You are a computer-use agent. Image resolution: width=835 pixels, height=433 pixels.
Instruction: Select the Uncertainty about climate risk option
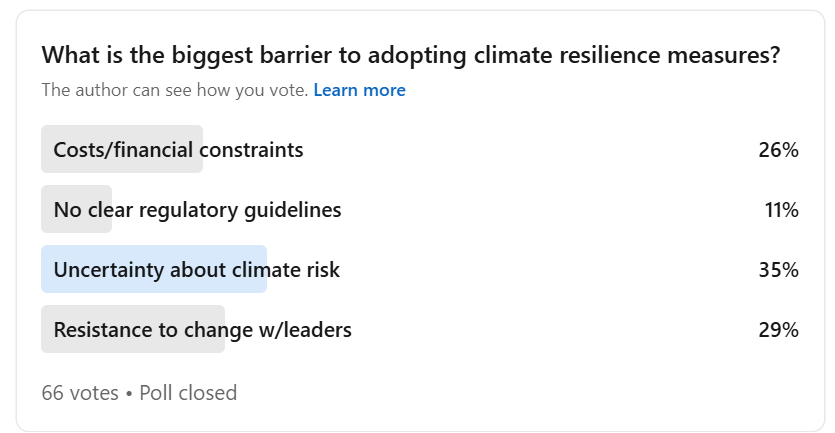[196, 270]
